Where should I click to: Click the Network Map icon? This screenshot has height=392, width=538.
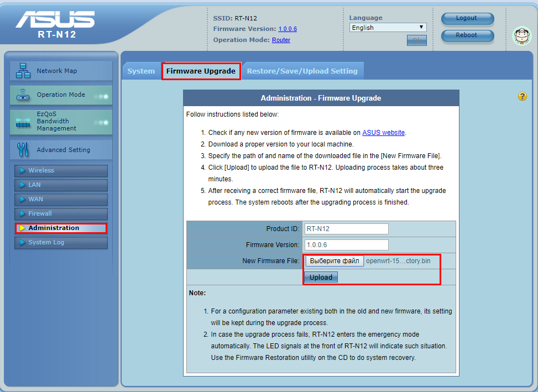coord(23,71)
